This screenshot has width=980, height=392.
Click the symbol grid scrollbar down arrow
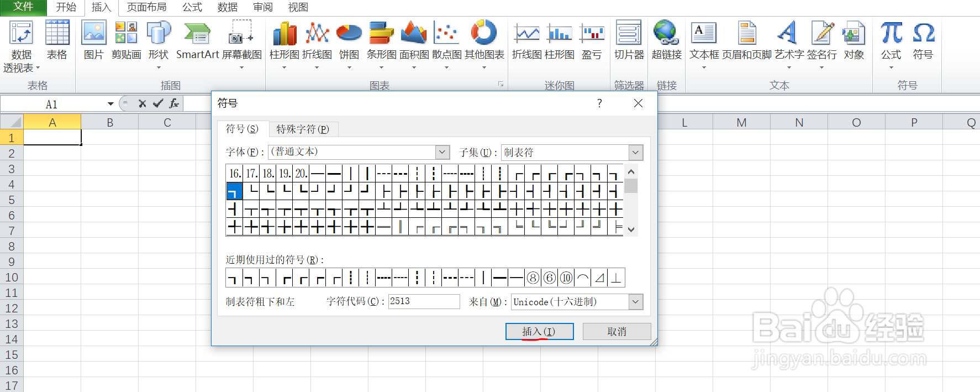point(631,229)
